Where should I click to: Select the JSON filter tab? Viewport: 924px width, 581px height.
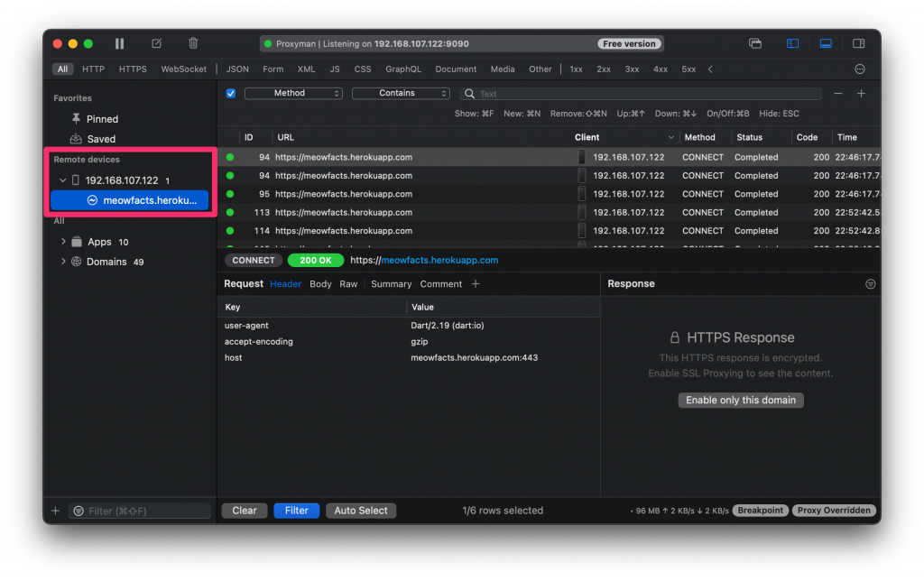[x=237, y=69]
